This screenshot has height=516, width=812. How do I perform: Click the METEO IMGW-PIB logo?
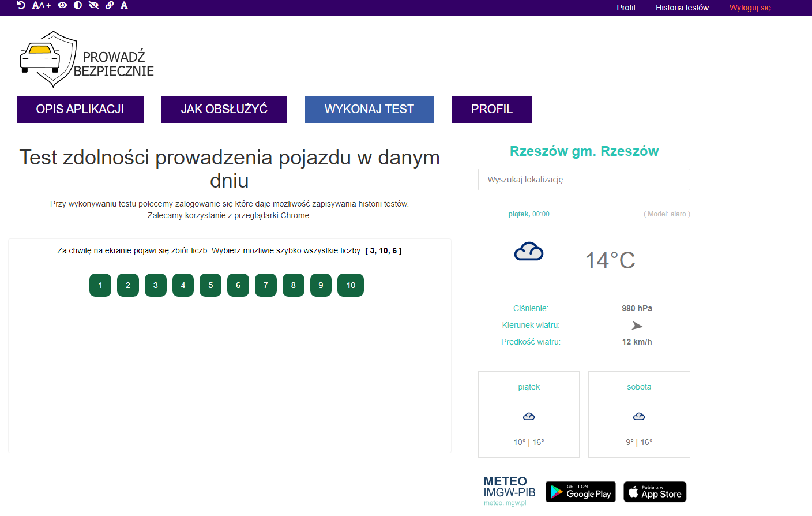[509, 490]
